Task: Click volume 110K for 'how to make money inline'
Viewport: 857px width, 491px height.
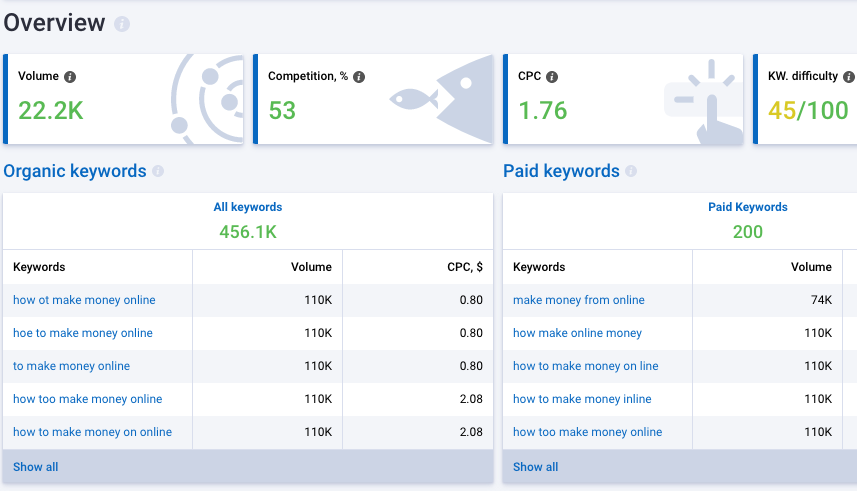Action: pos(818,399)
